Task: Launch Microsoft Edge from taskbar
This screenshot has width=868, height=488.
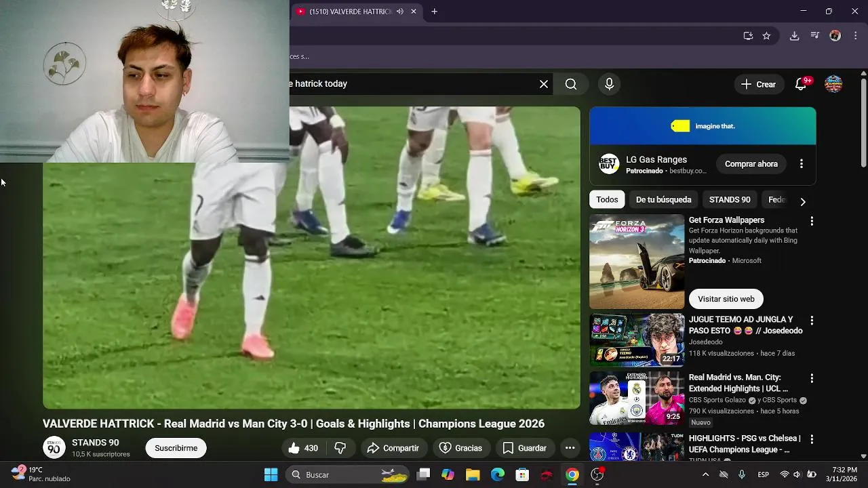Action: pyautogui.click(x=498, y=474)
